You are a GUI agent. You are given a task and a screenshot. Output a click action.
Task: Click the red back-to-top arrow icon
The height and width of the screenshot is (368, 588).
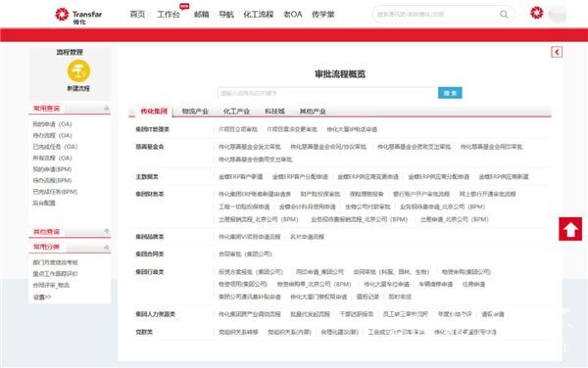point(570,229)
